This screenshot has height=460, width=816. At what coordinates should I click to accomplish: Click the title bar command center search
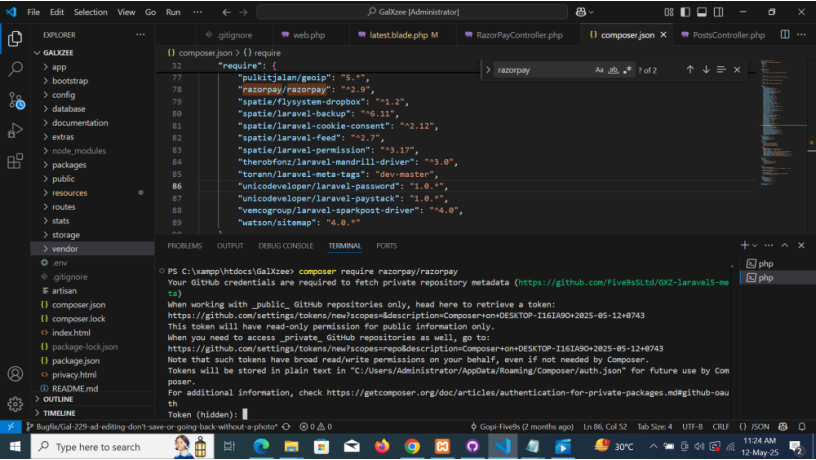[x=412, y=12]
